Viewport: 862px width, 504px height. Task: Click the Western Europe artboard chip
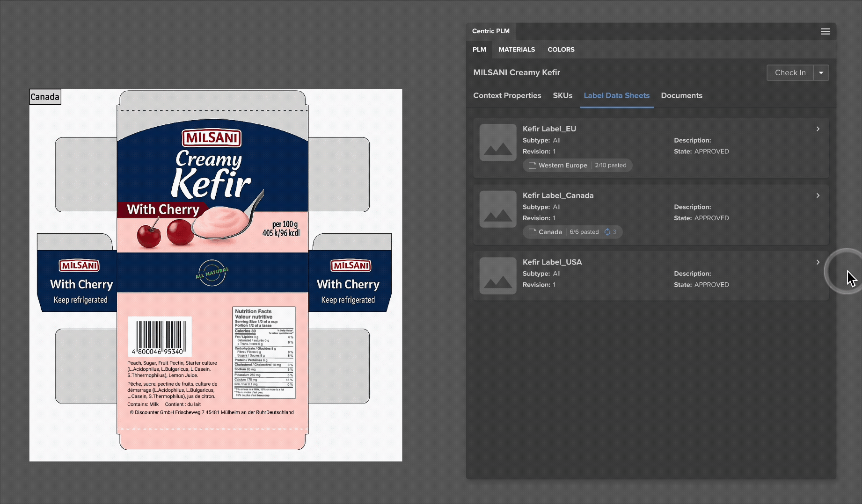tap(577, 166)
